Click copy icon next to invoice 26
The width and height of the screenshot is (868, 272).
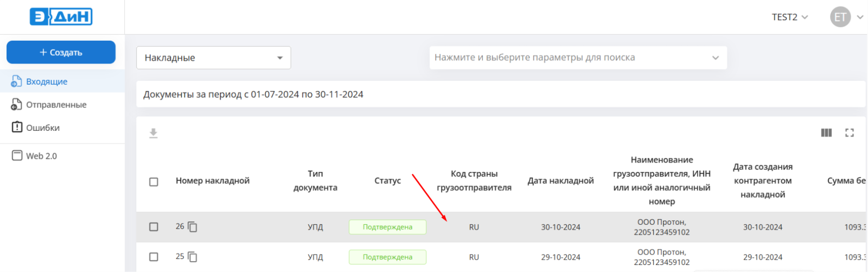pos(193,227)
